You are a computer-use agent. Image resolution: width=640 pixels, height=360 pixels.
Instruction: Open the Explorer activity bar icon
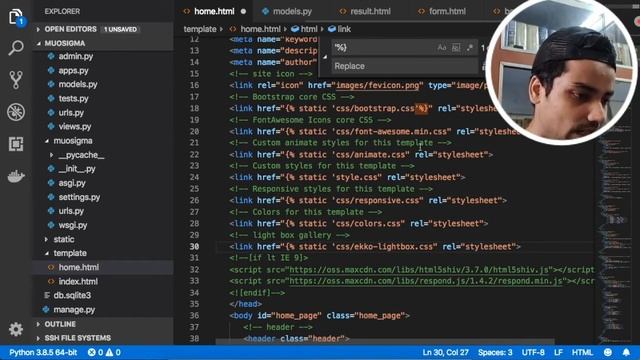[16, 18]
